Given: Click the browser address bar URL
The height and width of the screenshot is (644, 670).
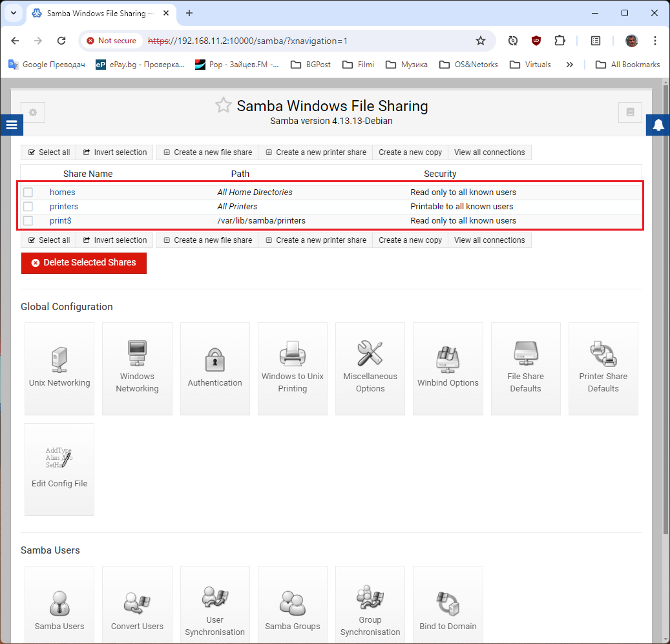Looking at the screenshot, I should pyautogui.click(x=248, y=41).
